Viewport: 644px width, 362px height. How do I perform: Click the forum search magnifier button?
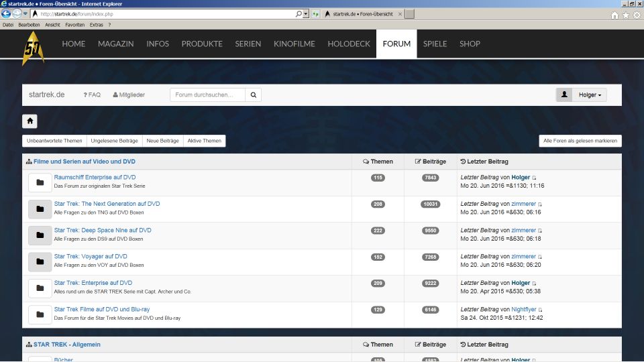(x=254, y=95)
